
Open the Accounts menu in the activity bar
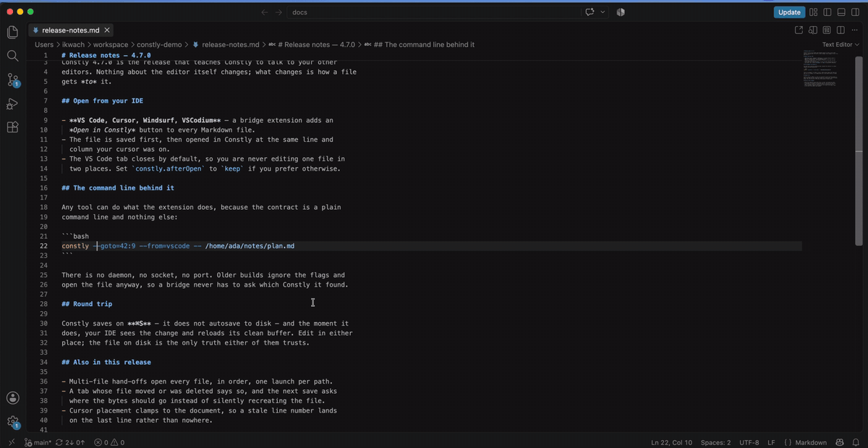click(12, 397)
